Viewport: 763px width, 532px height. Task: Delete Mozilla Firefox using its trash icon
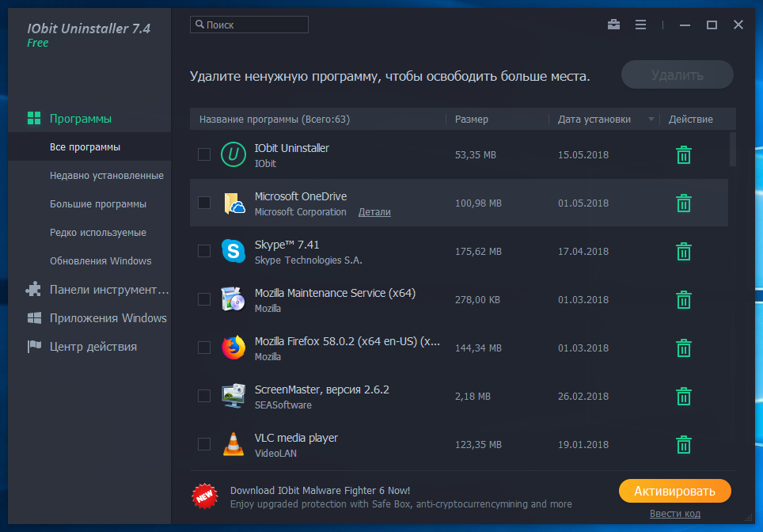click(684, 348)
